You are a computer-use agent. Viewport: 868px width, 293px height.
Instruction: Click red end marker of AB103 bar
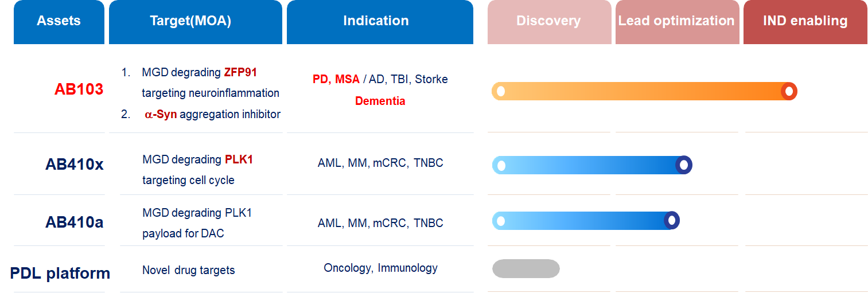click(x=789, y=91)
